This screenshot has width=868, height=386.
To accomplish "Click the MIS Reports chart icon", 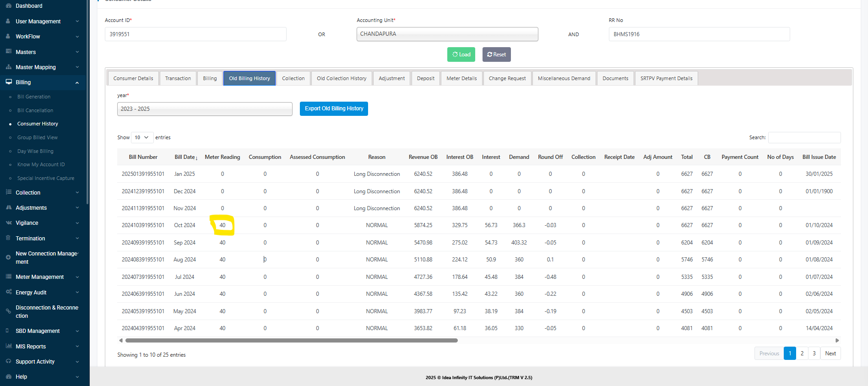I will pyautogui.click(x=8, y=346).
